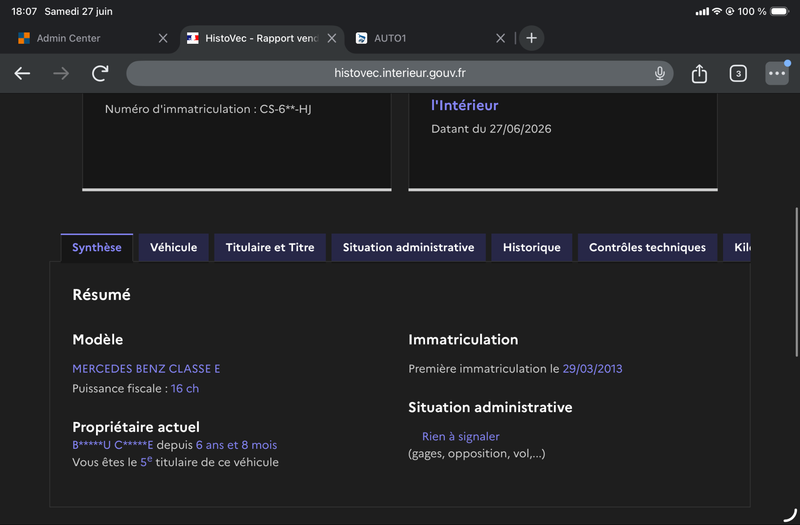Focus the histovec.interieur.gouv.fr address bar
The height and width of the screenshot is (525, 800).
(x=399, y=73)
